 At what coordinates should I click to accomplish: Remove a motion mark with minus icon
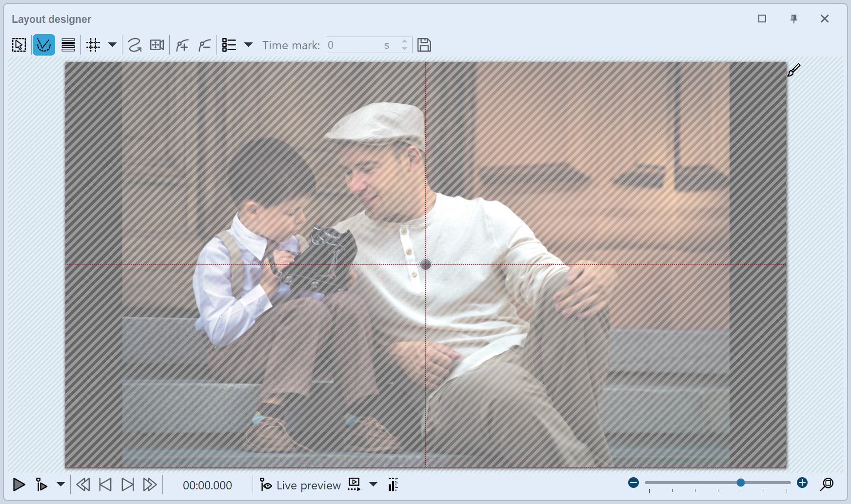(205, 45)
